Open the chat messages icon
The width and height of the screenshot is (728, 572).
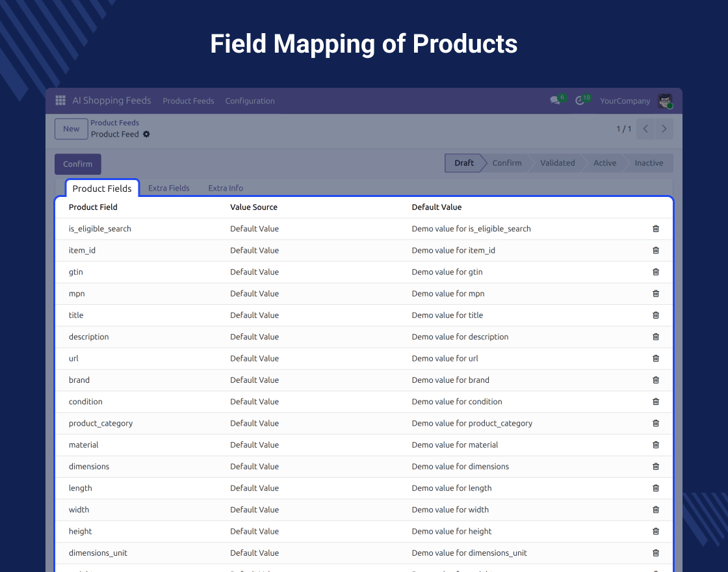pyautogui.click(x=555, y=101)
